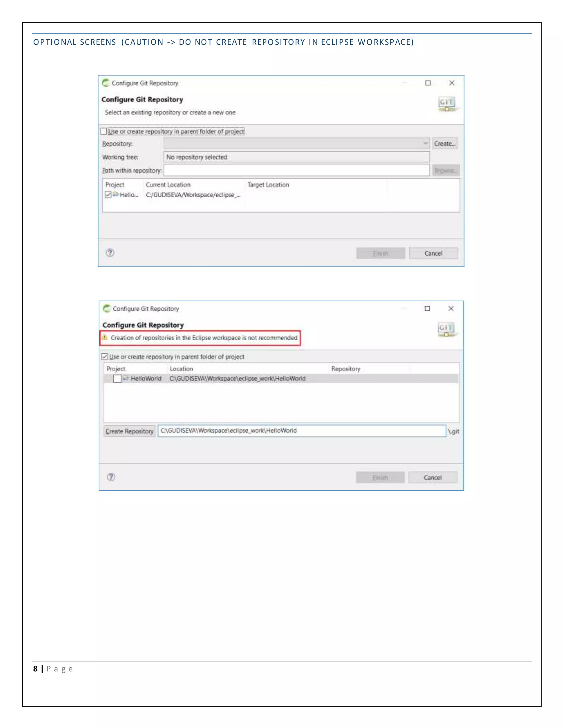Click the Location column header
563x728 pixels.
(181, 369)
